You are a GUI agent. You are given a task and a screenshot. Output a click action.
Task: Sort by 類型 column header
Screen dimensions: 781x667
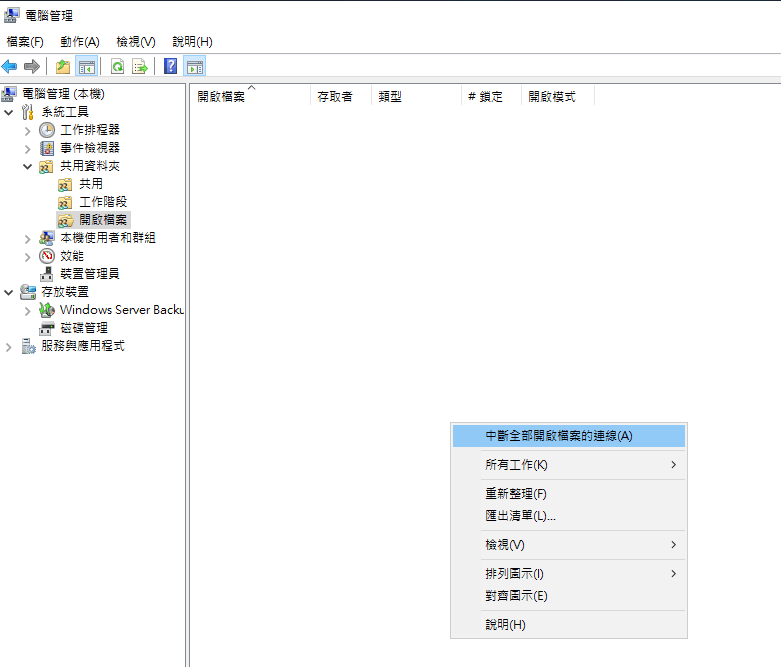click(416, 96)
